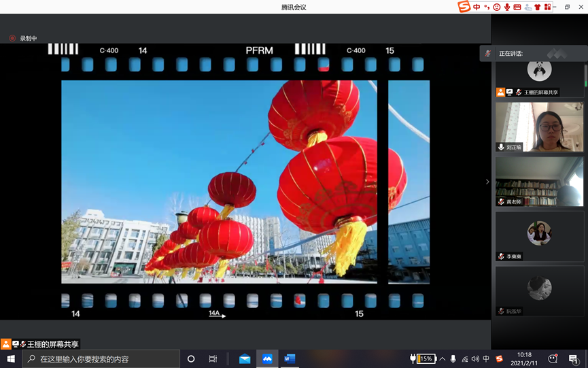
Task: Click the red recording indicator icon
Action: coord(12,39)
